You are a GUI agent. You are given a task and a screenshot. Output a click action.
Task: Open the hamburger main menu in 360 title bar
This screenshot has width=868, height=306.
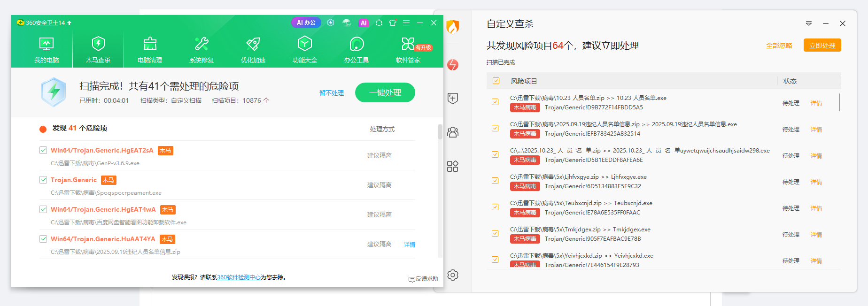click(406, 23)
